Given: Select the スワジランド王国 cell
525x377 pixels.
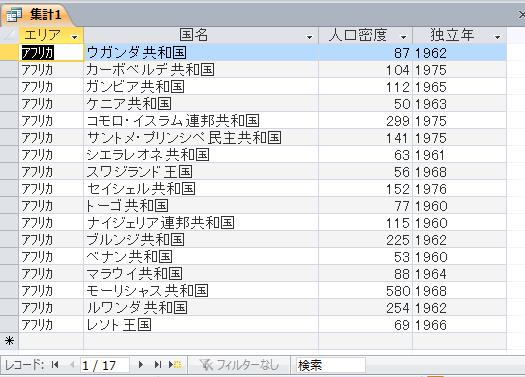Looking at the screenshot, I should coord(201,172).
